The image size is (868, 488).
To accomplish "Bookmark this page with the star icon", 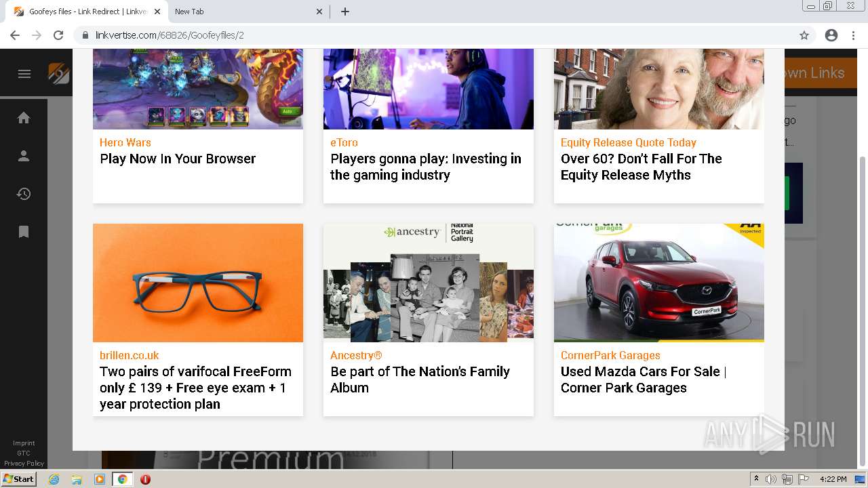I will coord(804,35).
